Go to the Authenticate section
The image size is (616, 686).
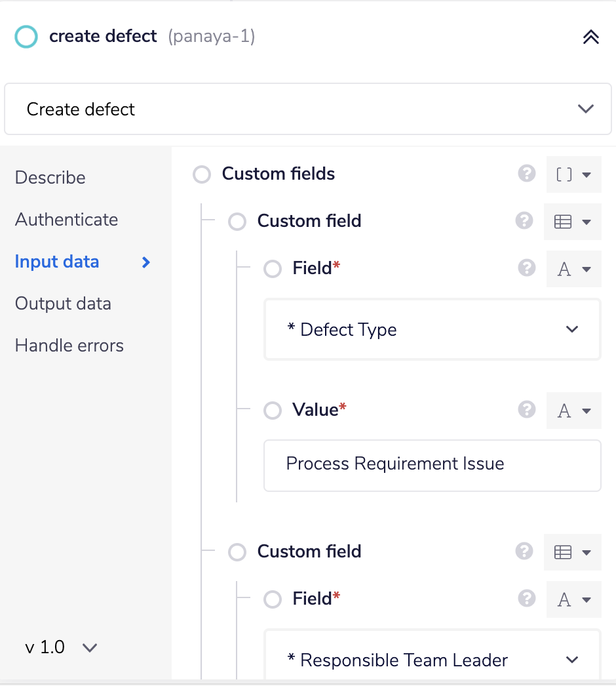(66, 219)
